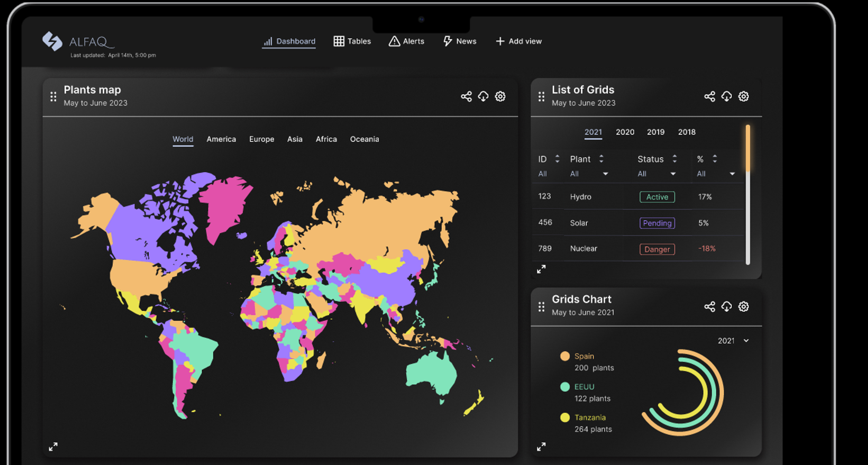The height and width of the screenshot is (465, 868).
Task: Click the yellow Tanzania legend swatch
Action: coord(565,418)
